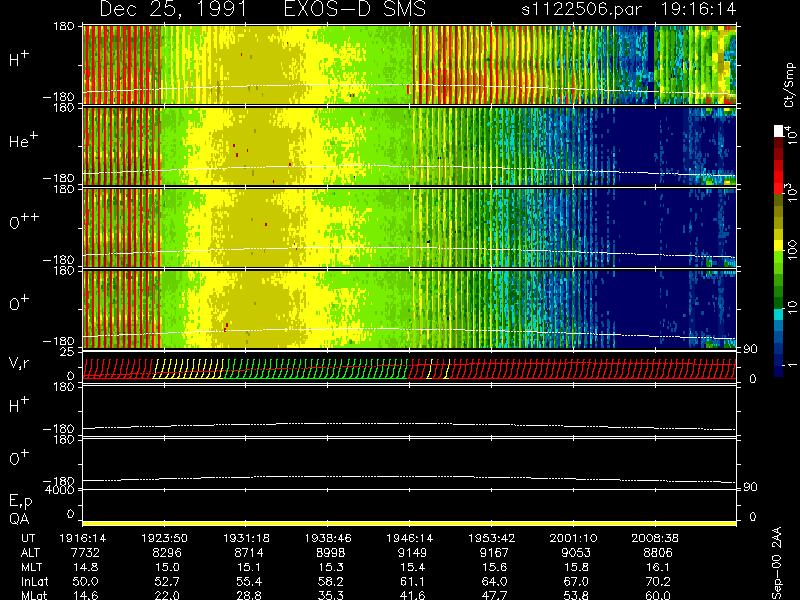Screen dimensions: 800x600
Task: Click the 'V,r' panel label
Action: point(19,364)
